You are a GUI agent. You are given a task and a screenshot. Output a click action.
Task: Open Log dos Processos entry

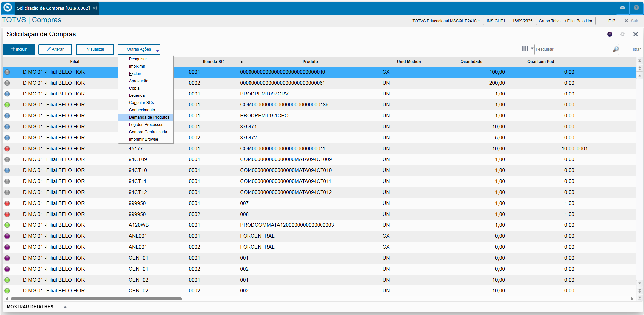146,125
